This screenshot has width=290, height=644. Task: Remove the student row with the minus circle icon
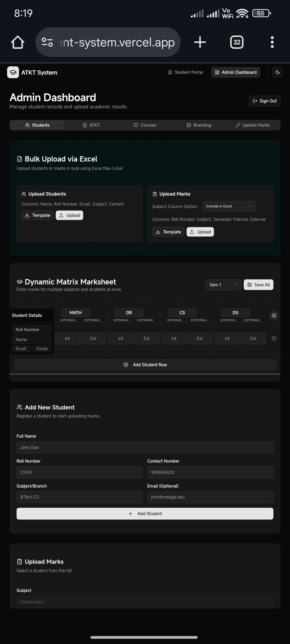[x=274, y=339]
